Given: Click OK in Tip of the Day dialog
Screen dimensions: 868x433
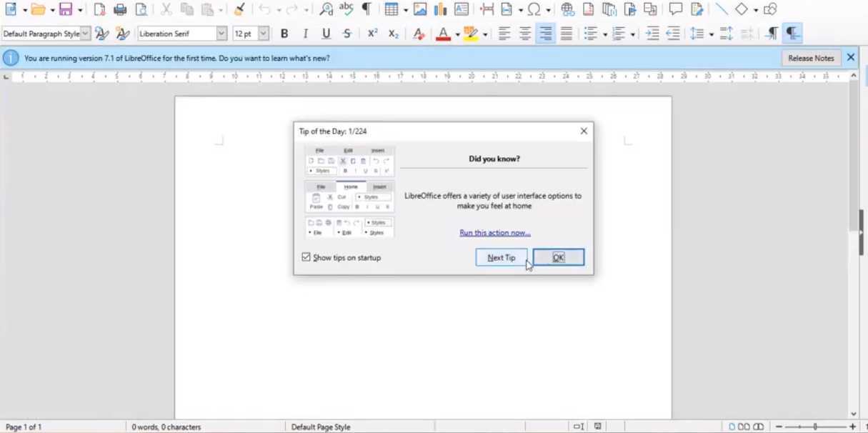Looking at the screenshot, I should pyautogui.click(x=559, y=257).
